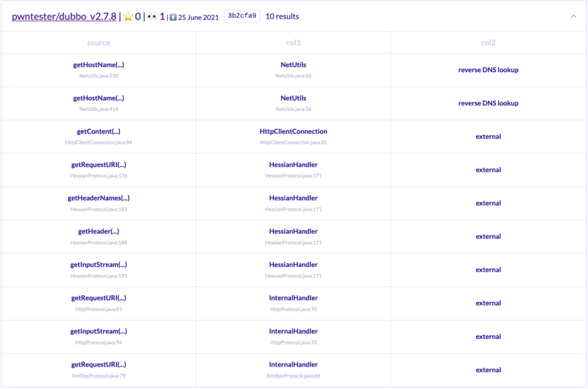Click the star count icon
This screenshot has width=588, height=389.
pos(129,17)
